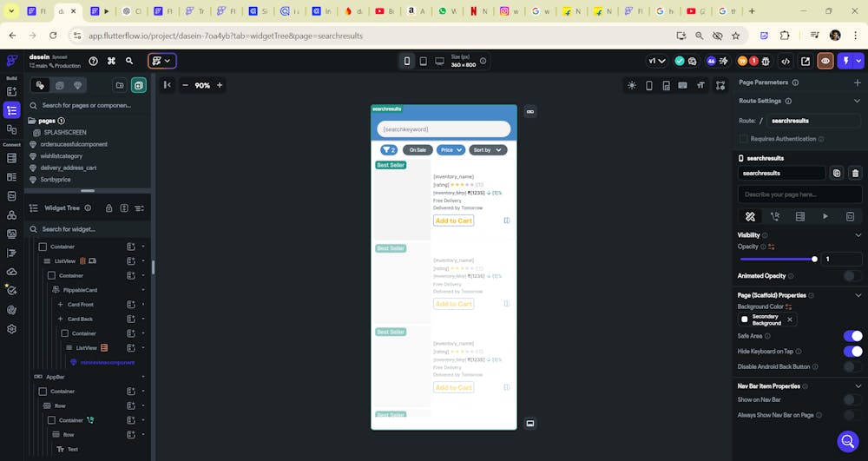Collapse the left panel arrow icon
Viewport: 868px width, 461px height.
pyautogui.click(x=168, y=85)
